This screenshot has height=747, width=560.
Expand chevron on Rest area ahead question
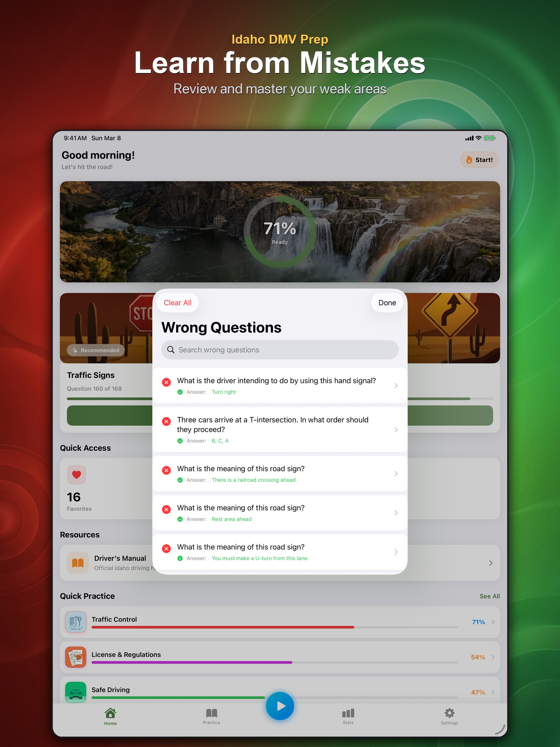396,513
